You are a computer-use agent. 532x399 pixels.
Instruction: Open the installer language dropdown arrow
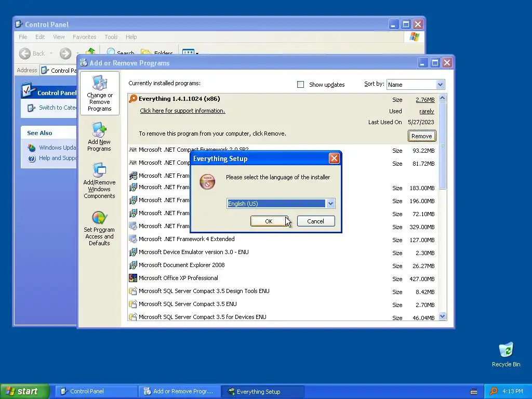(330, 204)
